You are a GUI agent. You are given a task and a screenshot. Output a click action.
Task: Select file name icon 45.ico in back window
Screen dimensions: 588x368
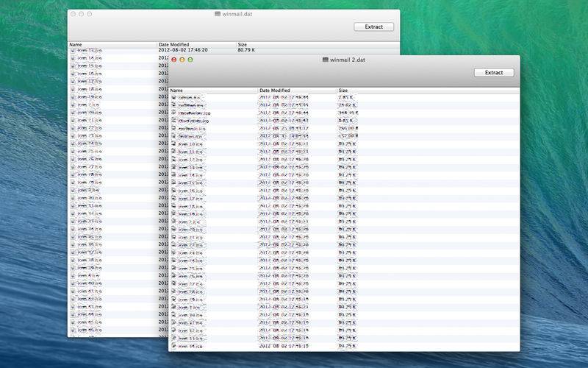[x=89, y=322]
